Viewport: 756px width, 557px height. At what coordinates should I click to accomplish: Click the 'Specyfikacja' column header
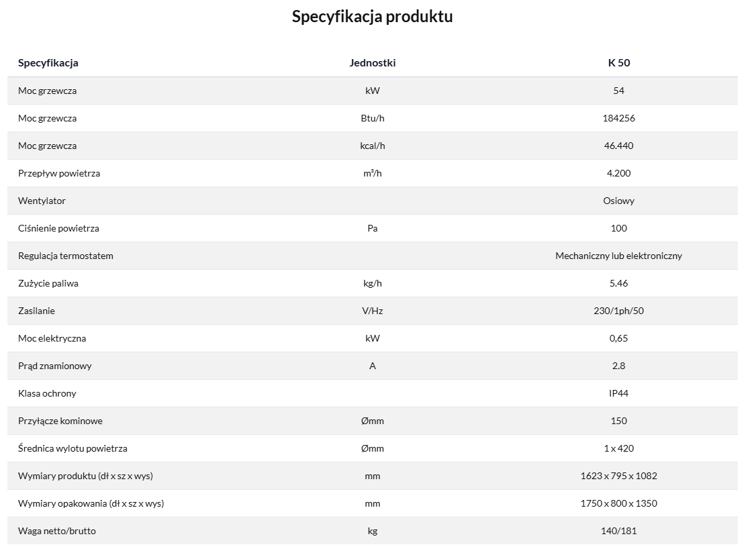click(x=48, y=63)
